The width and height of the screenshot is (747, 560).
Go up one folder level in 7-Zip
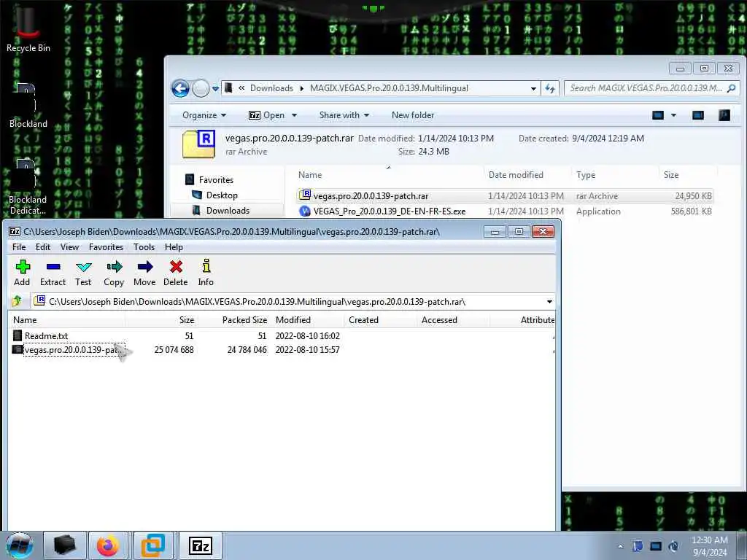[x=18, y=301]
